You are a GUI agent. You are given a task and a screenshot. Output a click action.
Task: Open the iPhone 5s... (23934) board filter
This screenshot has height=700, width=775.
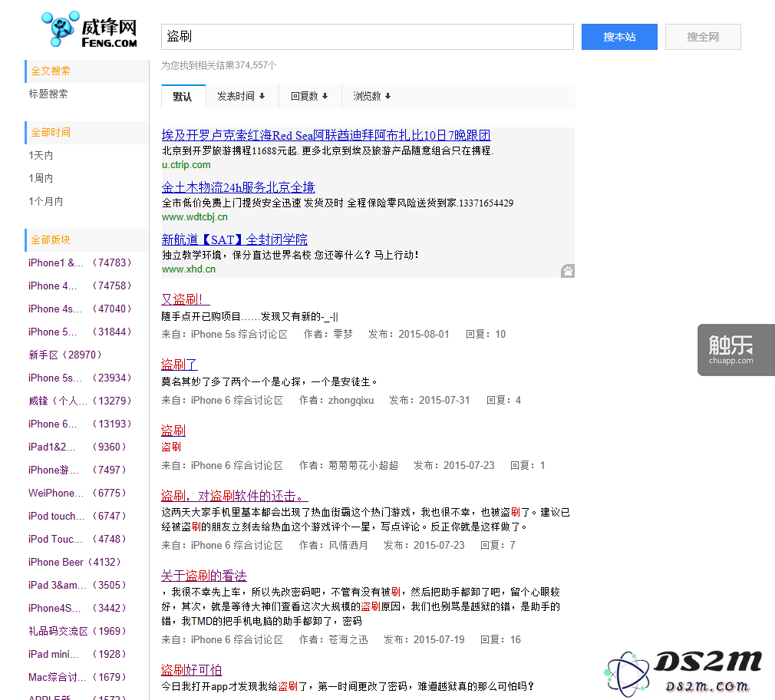pyautogui.click(x=80, y=378)
